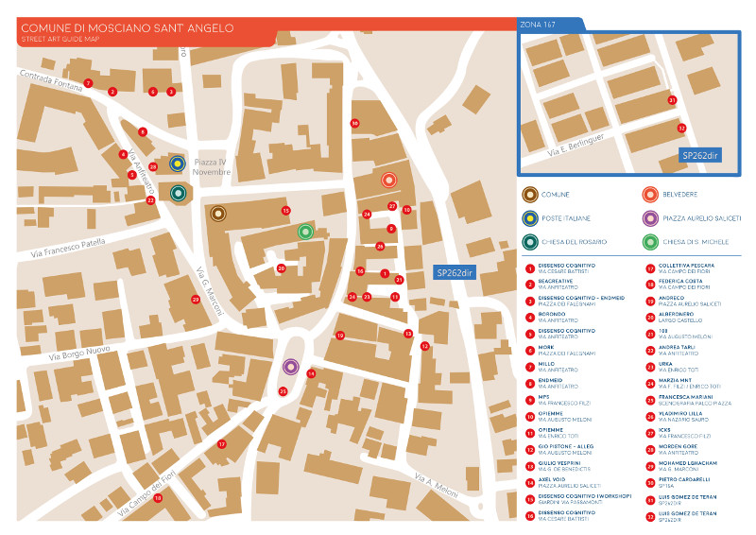Click purple Piazza Aurelio Saliceti map marker
Viewport: 756px width, 535px height.
(x=290, y=367)
